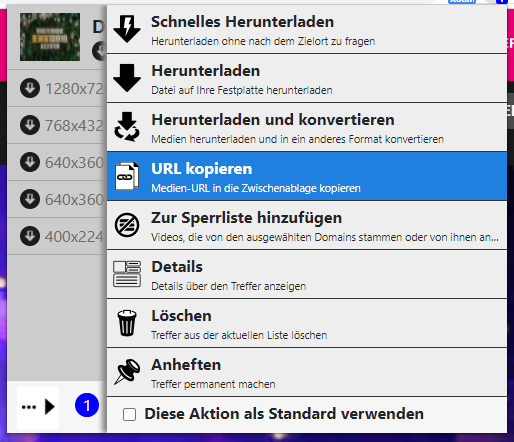Click the Sperrliste blacklist icon

(x=127, y=225)
